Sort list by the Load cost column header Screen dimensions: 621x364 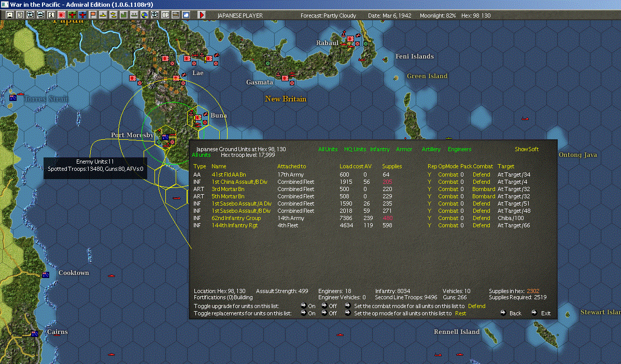click(351, 166)
